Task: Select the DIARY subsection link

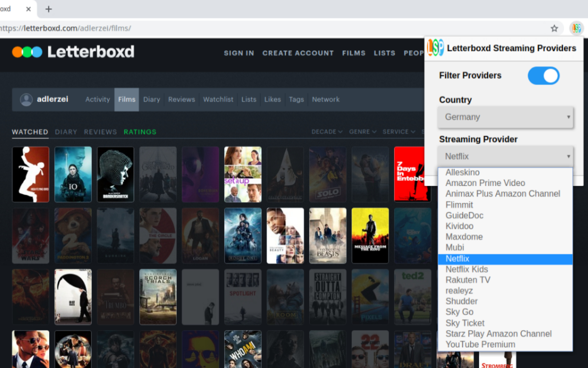Action: 66,132
